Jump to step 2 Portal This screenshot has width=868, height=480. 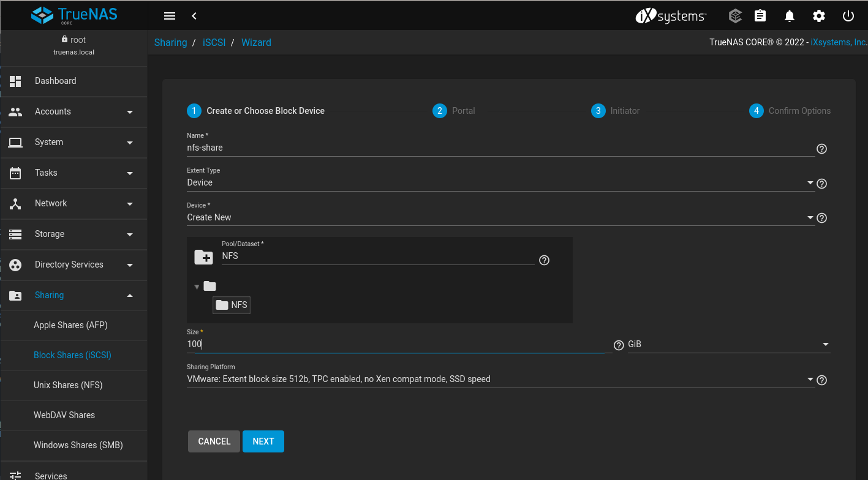pyautogui.click(x=454, y=111)
